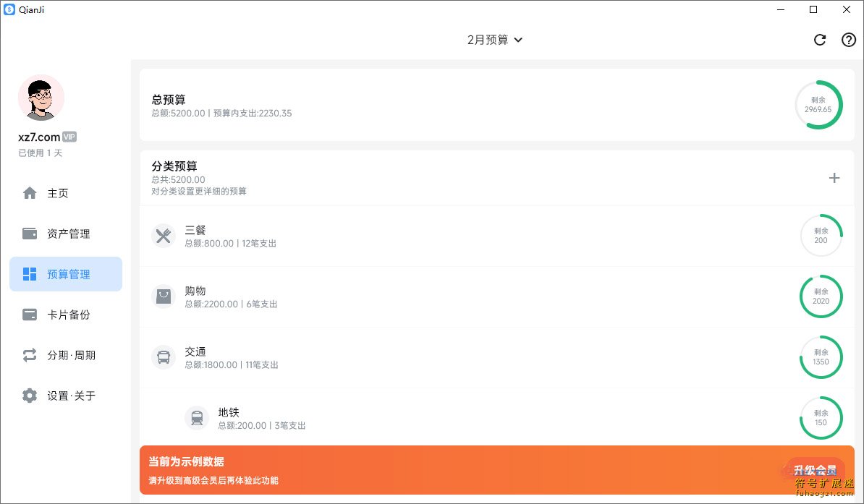This screenshot has width=864, height=504.
Task: Click the plus icon to add category budget
Action: [x=834, y=178]
